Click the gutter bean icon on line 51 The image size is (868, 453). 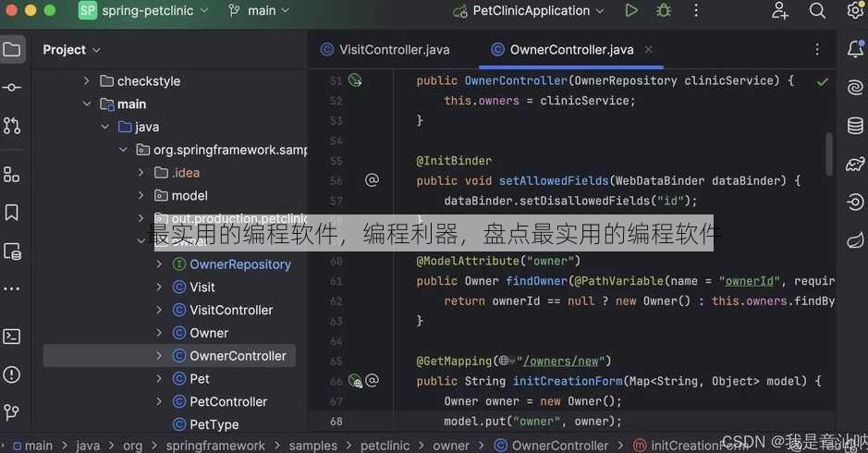tap(355, 80)
